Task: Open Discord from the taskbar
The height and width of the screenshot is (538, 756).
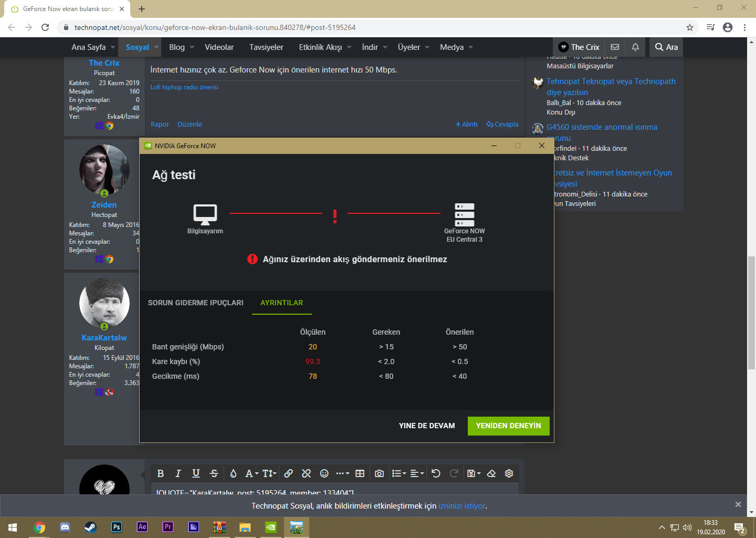Action: [x=65, y=527]
